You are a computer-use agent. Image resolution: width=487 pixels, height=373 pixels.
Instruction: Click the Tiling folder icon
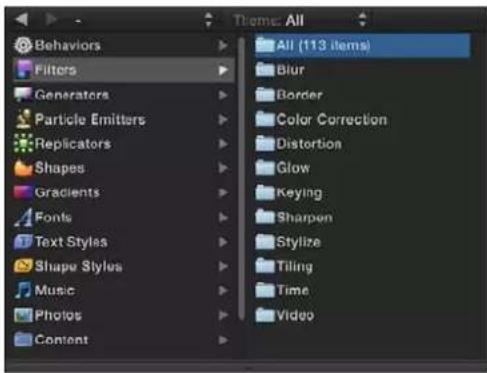coord(265,266)
